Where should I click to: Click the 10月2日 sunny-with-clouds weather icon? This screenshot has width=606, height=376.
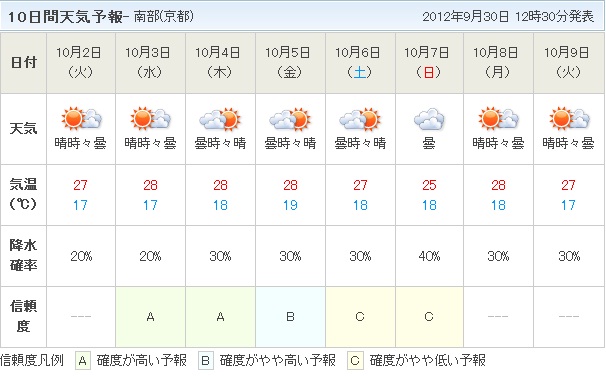(82, 118)
